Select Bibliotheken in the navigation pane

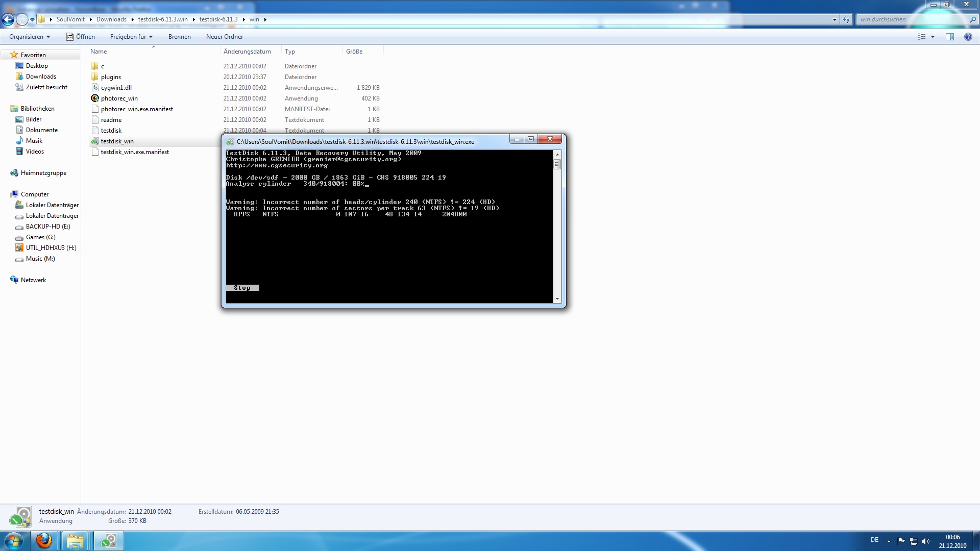click(37, 109)
